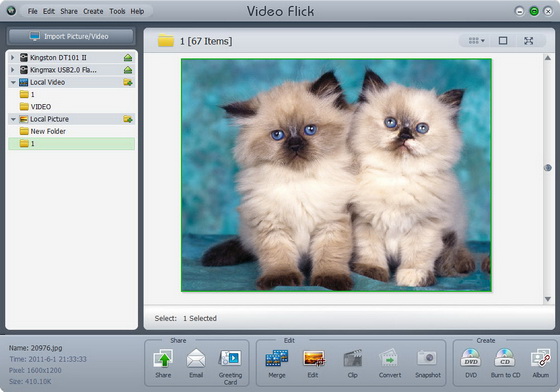Add a folder to Local Video

point(128,82)
